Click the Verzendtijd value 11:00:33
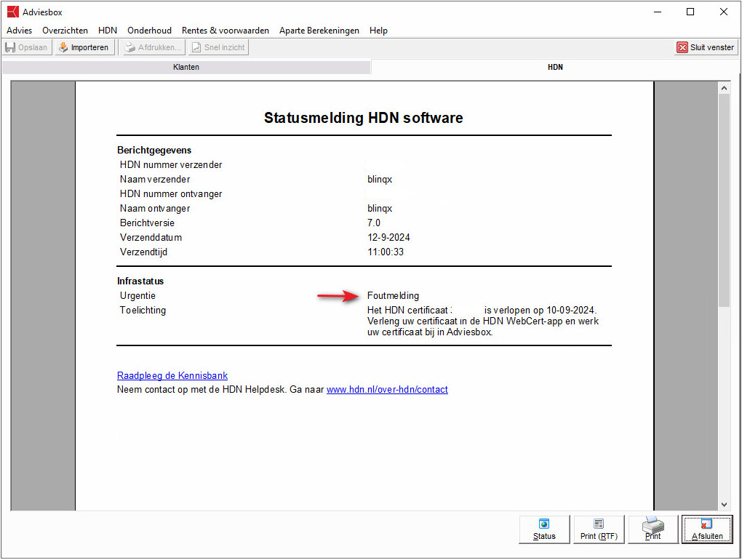The width and height of the screenshot is (742, 560). tap(386, 252)
